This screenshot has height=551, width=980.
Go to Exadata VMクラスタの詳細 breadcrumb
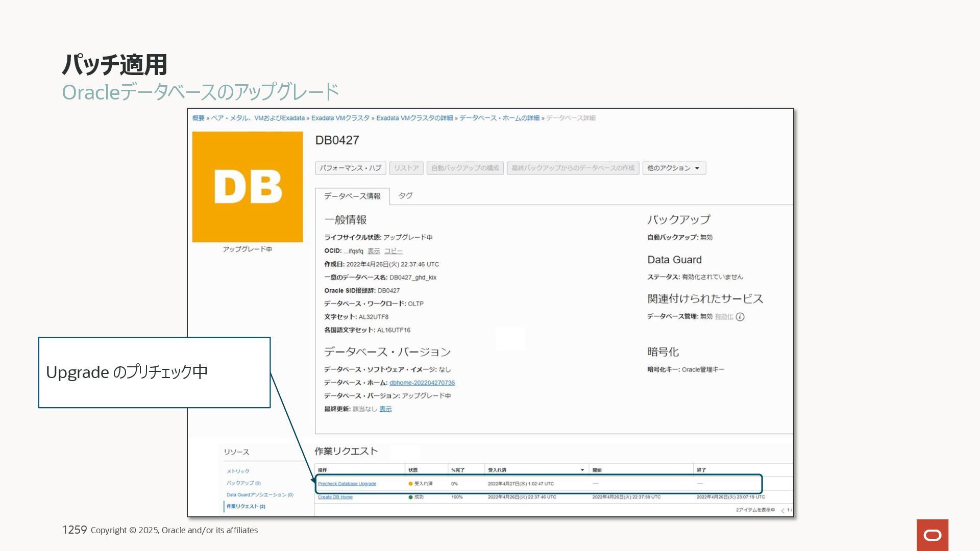pyautogui.click(x=414, y=118)
